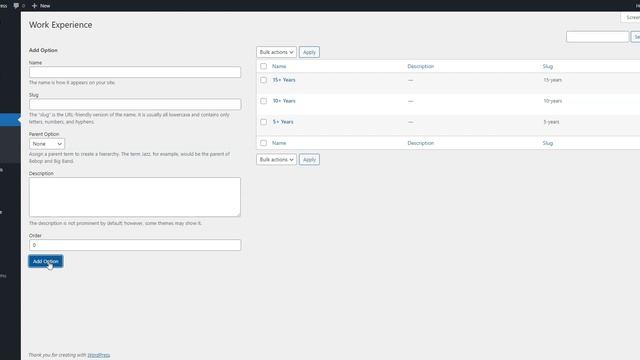
Task: Open the WordPress link in footer
Action: [99, 355]
